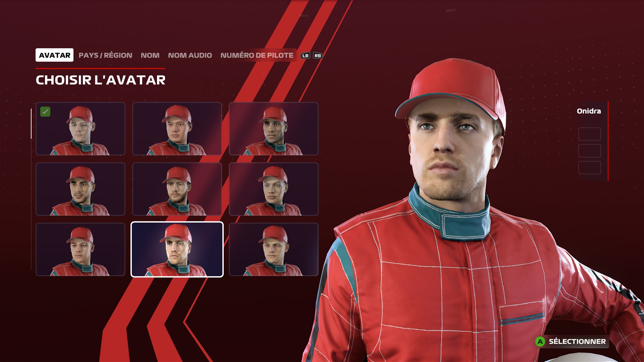Image resolution: width=644 pixels, height=362 pixels.
Task: Choose the dark-skinned avatar in top row
Action: (274, 129)
